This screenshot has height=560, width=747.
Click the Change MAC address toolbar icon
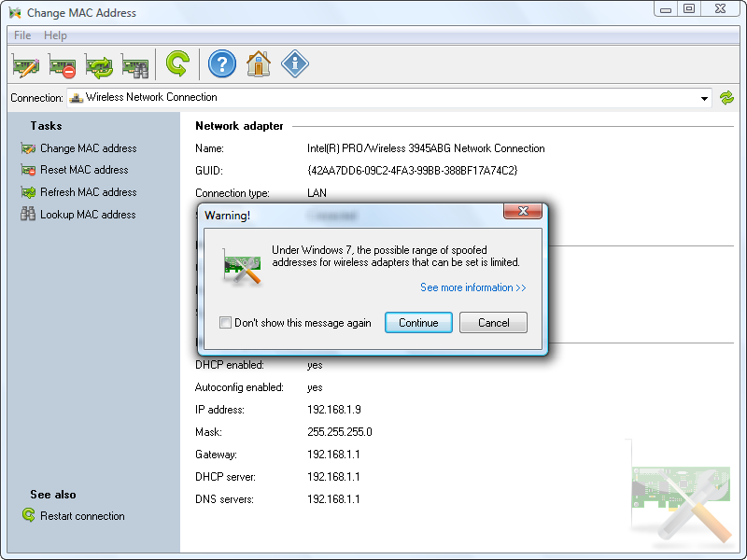point(25,65)
